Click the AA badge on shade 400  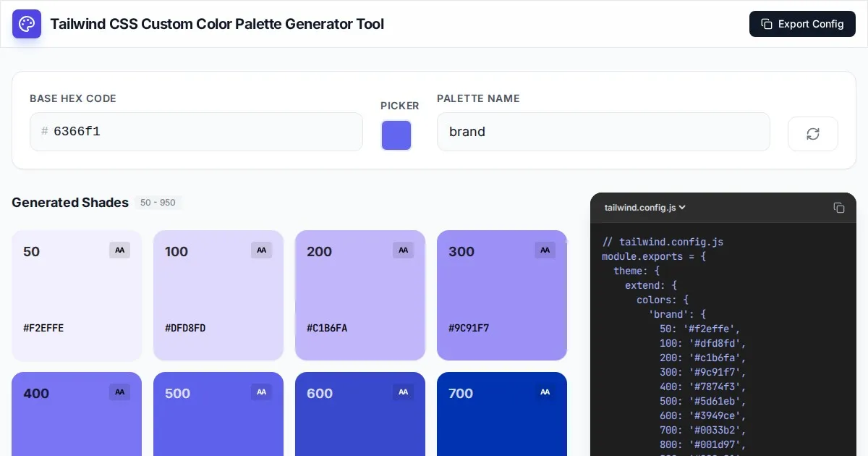pyautogui.click(x=120, y=392)
